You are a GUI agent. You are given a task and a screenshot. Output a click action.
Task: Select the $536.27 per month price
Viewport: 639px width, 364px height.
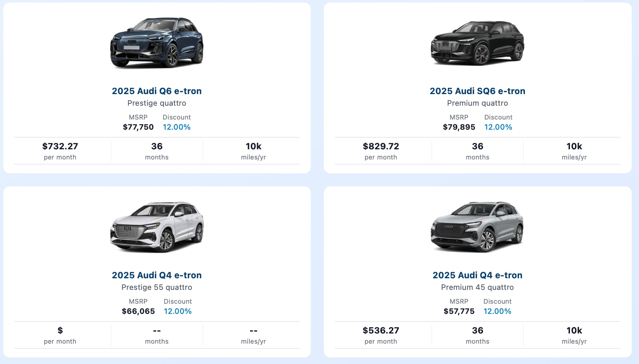[x=381, y=331]
